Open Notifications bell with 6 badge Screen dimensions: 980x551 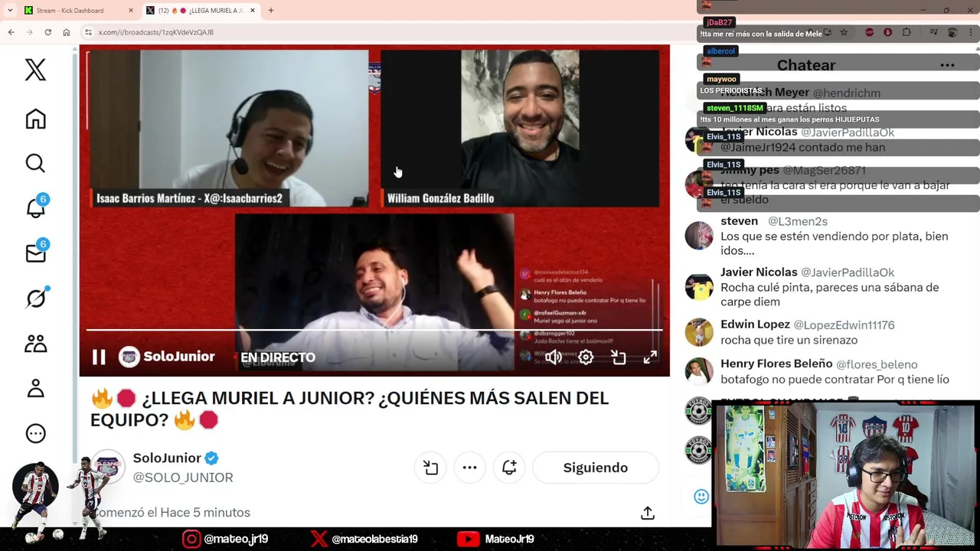(x=36, y=207)
